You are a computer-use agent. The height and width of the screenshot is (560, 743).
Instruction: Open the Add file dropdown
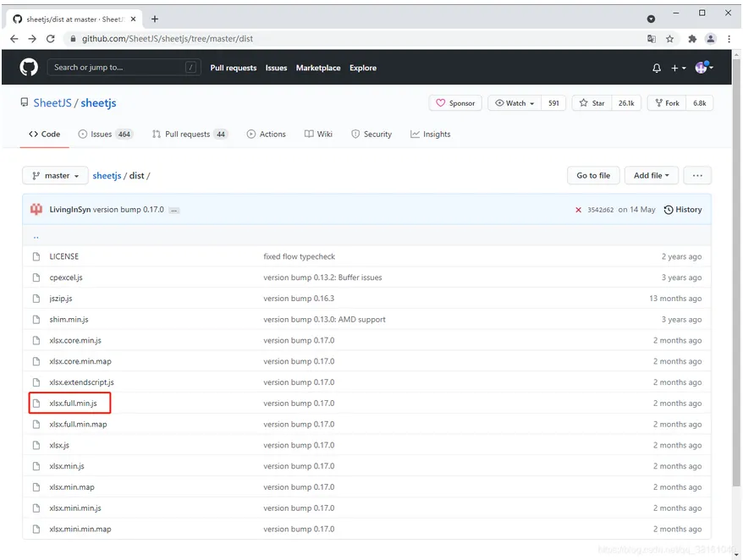coord(652,176)
